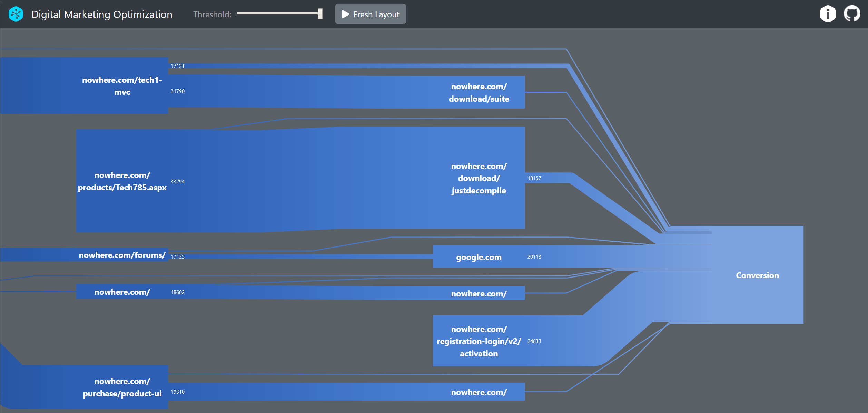Click the purchase/product-ui node
This screenshot has height=413, width=868.
click(x=122, y=387)
